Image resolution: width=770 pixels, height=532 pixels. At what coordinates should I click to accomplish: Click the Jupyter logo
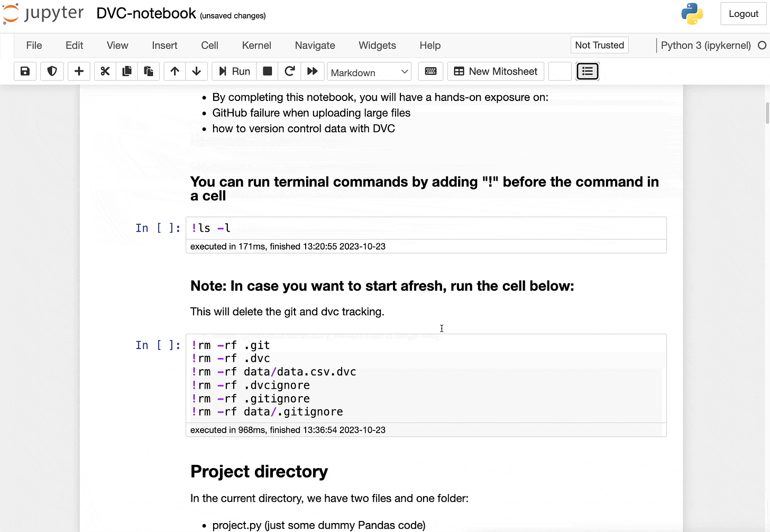[43, 14]
